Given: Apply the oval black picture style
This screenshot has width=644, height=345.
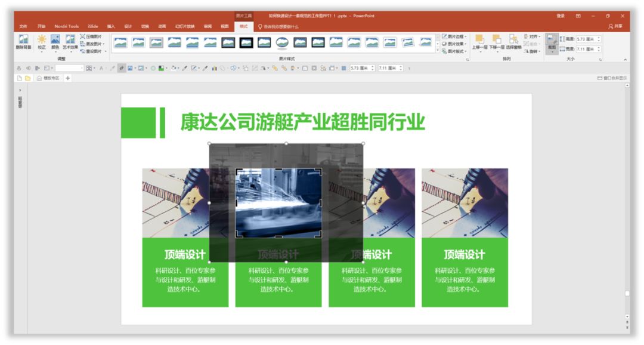Looking at the screenshot, I should (281, 42).
